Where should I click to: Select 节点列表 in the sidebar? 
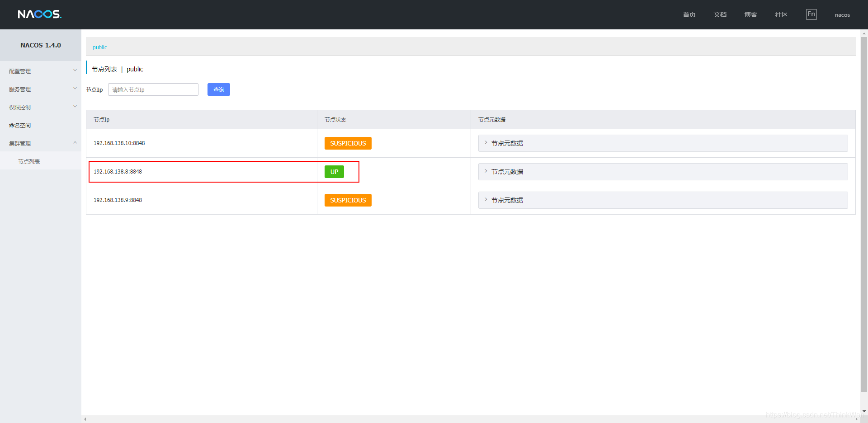[x=41, y=161]
